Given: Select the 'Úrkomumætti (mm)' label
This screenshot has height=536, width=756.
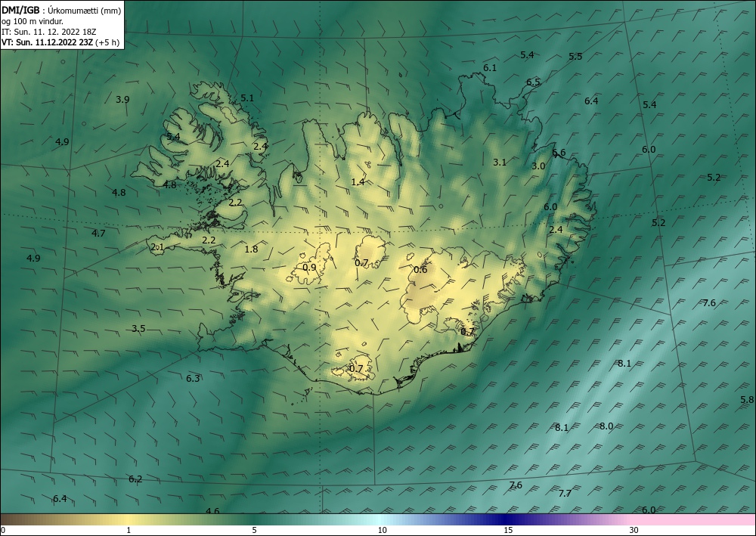Looking at the screenshot, I should tap(85, 10).
